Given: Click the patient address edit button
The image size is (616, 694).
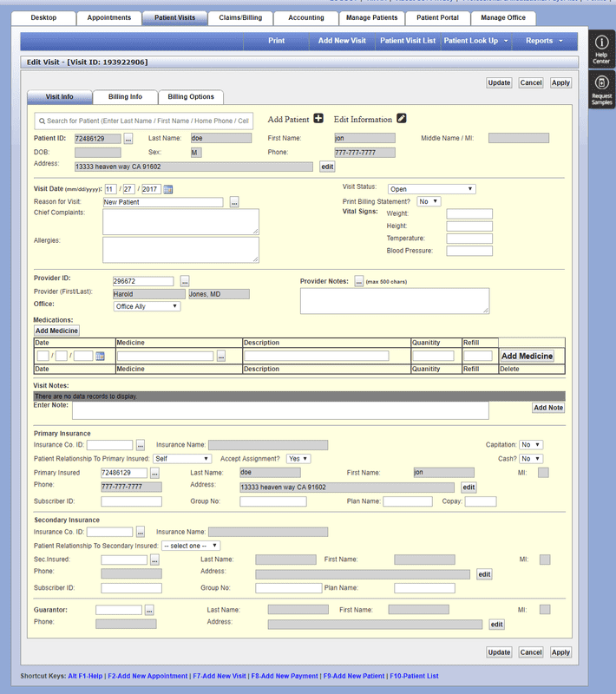Looking at the screenshot, I should [327, 167].
